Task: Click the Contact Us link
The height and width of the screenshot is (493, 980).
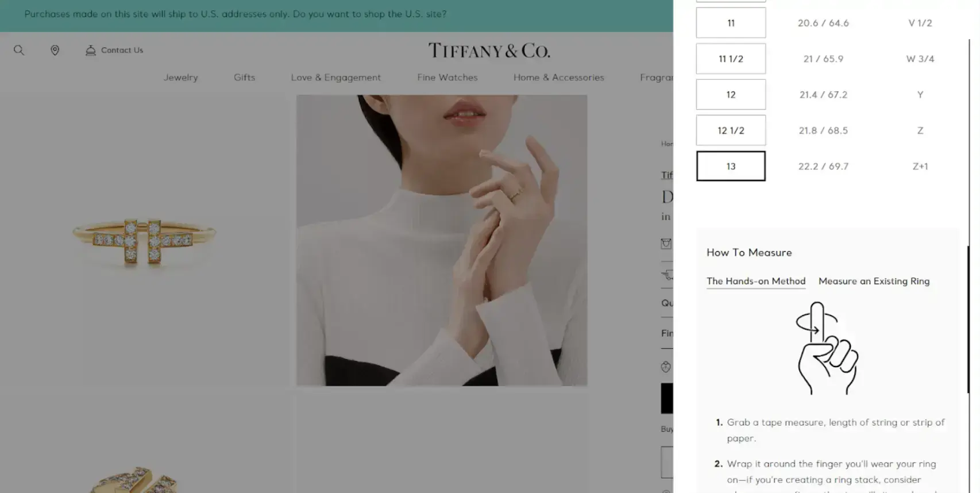Action: [122, 50]
